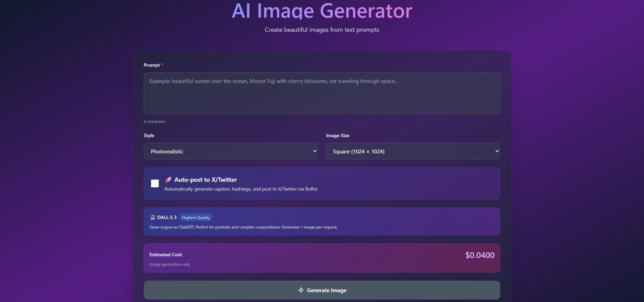The width and height of the screenshot is (644, 302).
Task: Click the rocket icon beside Auto-post to X/Twitter
Action: [168, 180]
